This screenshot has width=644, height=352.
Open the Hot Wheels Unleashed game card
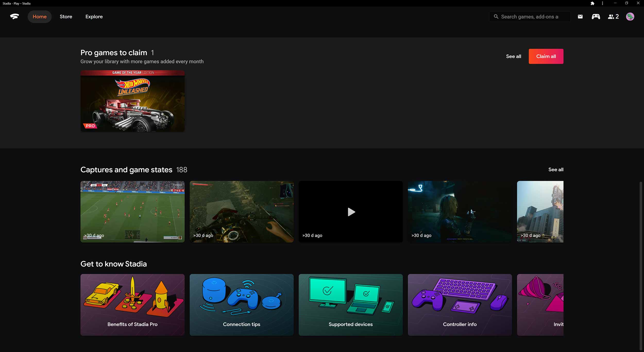[132, 101]
